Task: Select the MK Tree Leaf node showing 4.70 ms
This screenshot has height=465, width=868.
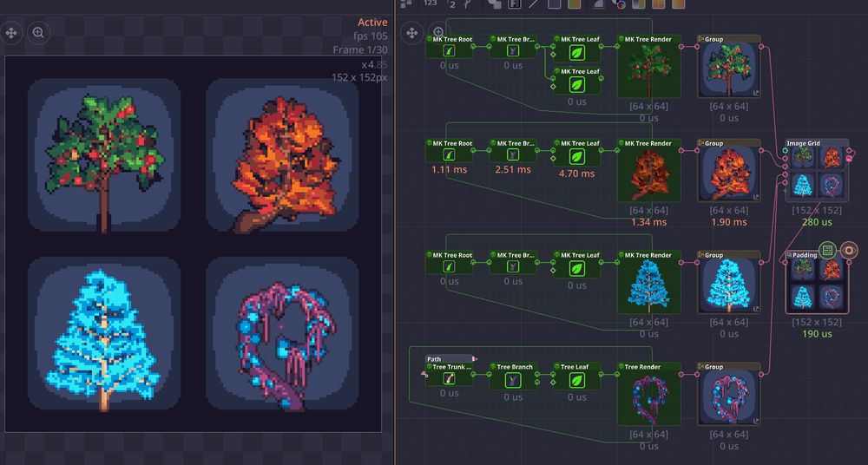Action: [x=577, y=153]
